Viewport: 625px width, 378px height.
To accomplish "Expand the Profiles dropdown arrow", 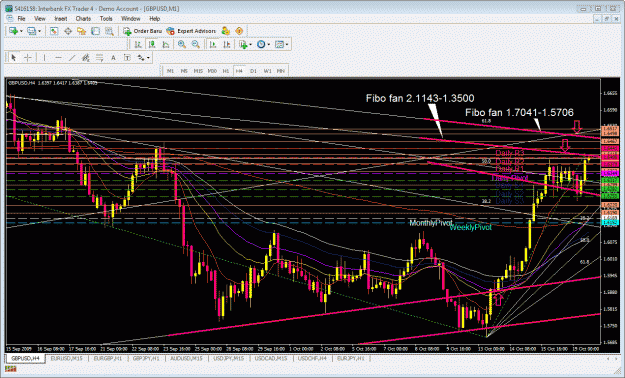I will [x=39, y=31].
